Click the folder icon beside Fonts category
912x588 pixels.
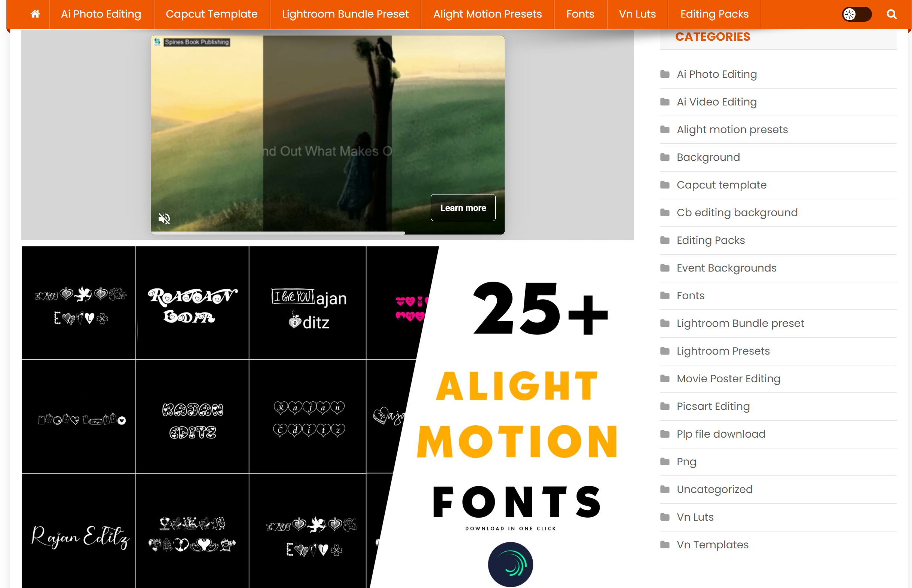click(665, 295)
